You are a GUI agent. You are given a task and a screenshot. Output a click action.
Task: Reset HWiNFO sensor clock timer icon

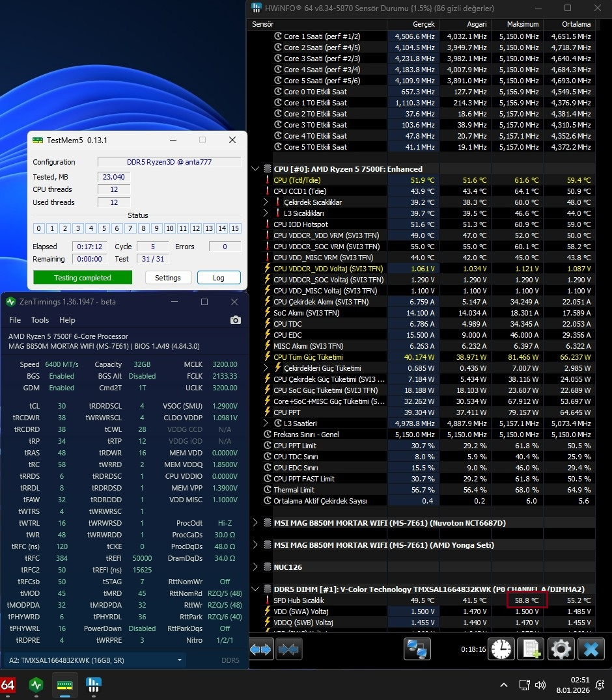coord(502,649)
